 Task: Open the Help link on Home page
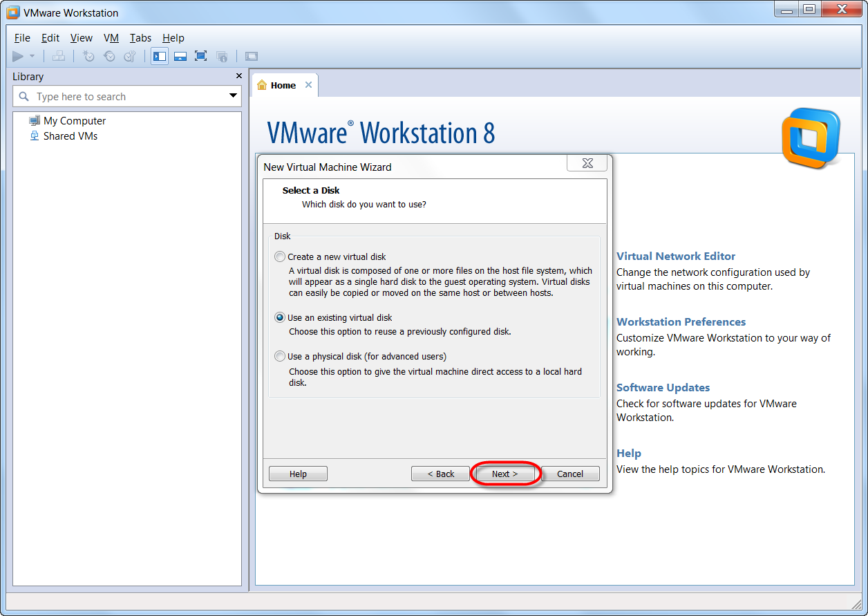pos(629,453)
